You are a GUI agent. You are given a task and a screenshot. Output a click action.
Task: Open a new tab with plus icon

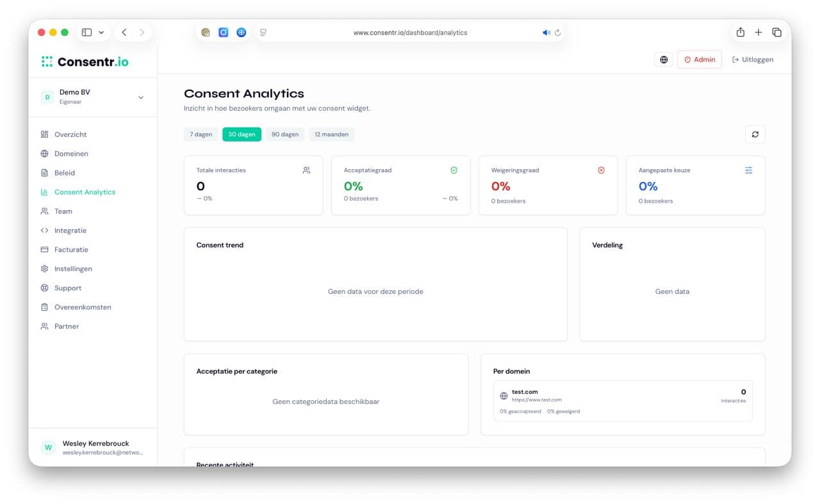point(758,32)
